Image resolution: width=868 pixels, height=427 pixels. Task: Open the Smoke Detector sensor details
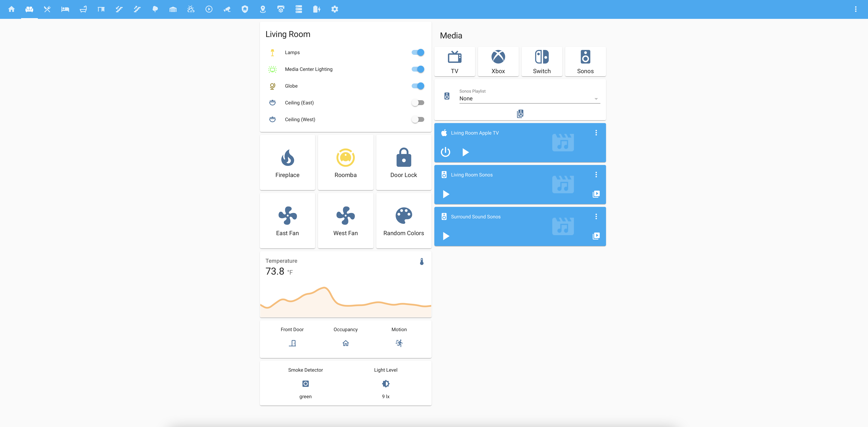(x=305, y=384)
